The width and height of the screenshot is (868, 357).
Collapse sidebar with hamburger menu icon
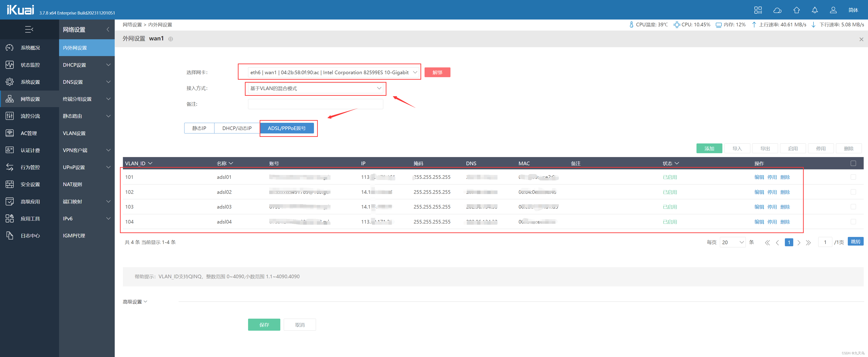point(29,30)
